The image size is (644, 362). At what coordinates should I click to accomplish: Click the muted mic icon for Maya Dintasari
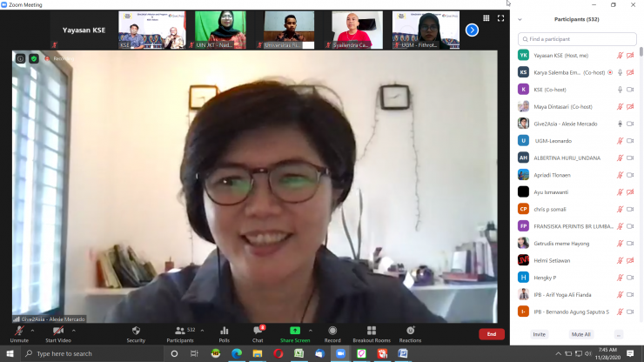click(x=621, y=107)
